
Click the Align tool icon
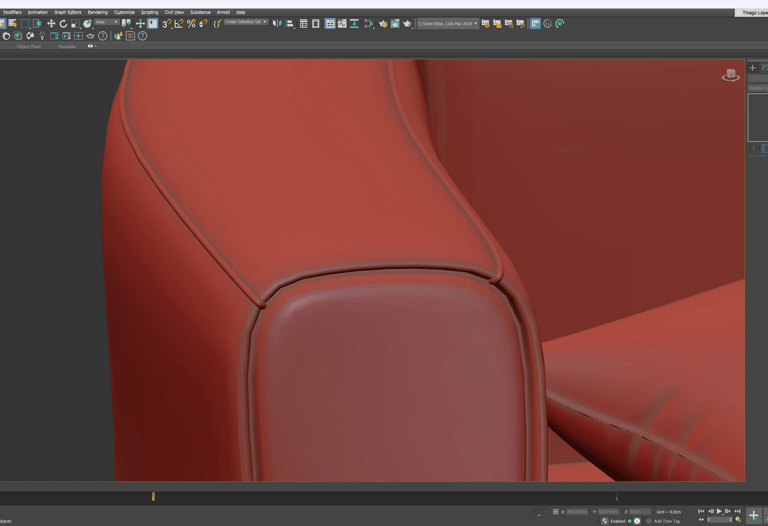(289, 24)
